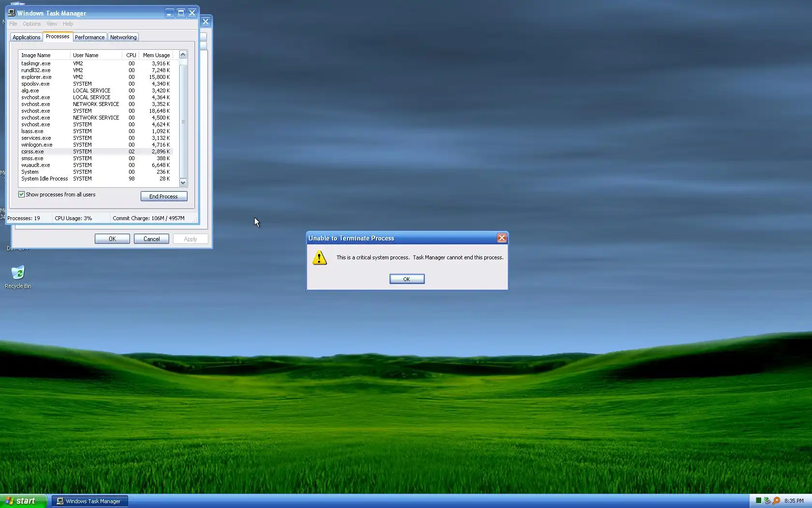This screenshot has height=508, width=812.
Task: Click the process list scroll down arrow
Action: pos(183,182)
